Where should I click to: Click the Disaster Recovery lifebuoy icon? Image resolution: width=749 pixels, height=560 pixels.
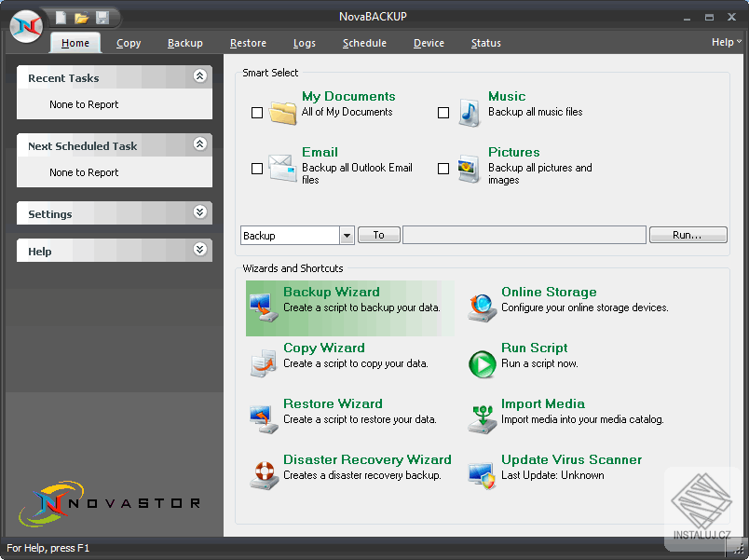264,475
